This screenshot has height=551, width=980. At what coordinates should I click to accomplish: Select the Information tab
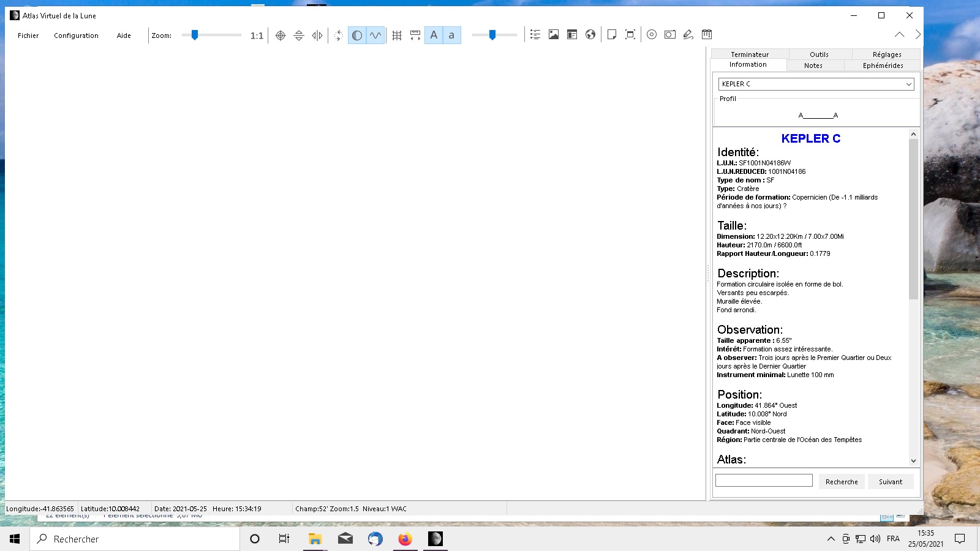[748, 65]
